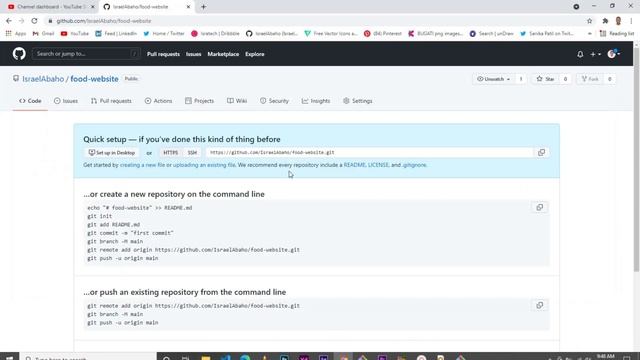The width and height of the screenshot is (640, 360).
Task: Open the profile avatar menu
Action: pyautogui.click(x=613, y=54)
